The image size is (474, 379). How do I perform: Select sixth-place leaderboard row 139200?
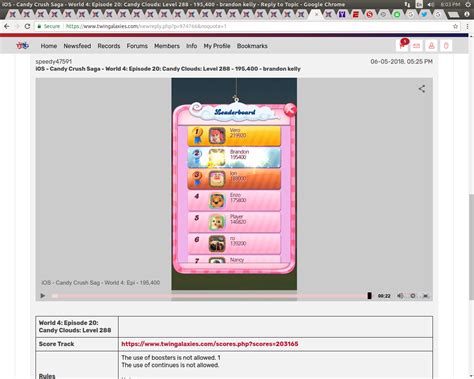pos(234,244)
